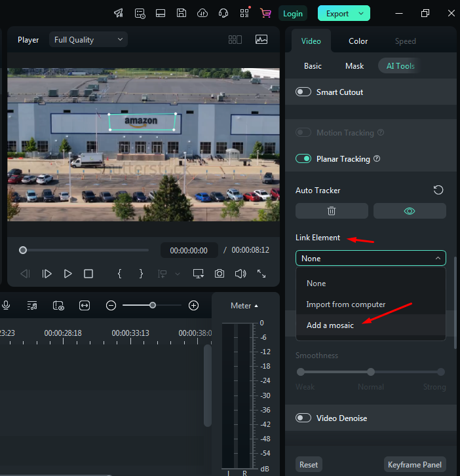The width and height of the screenshot is (460, 476).
Task: Open the cloud upload icon
Action: (x=202, y=13)
